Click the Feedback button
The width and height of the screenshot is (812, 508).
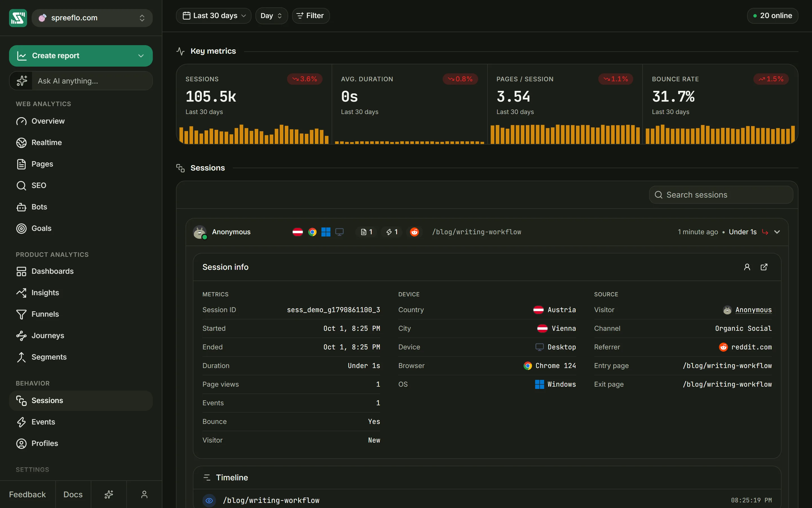[x=28, y=494]
